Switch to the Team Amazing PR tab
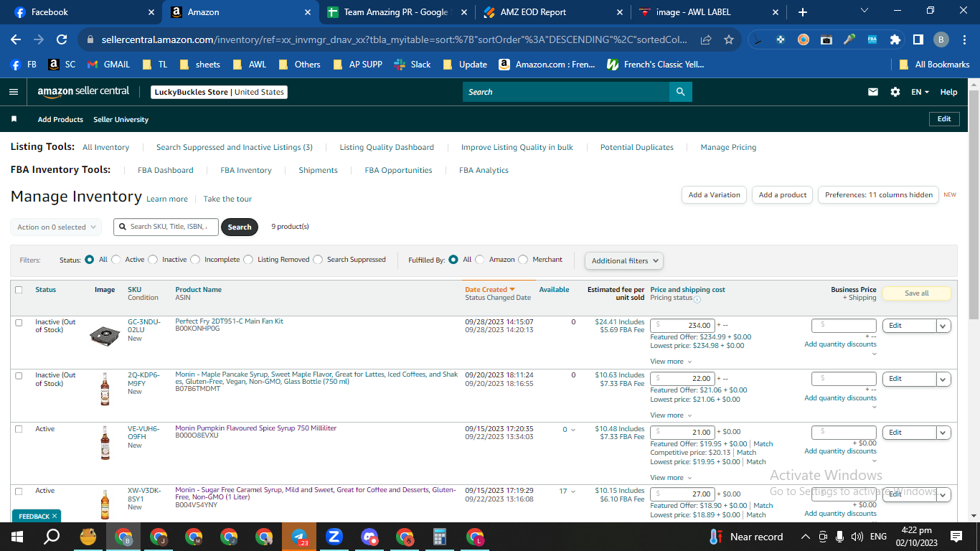The image size is (980, 551). pos(396,12)
